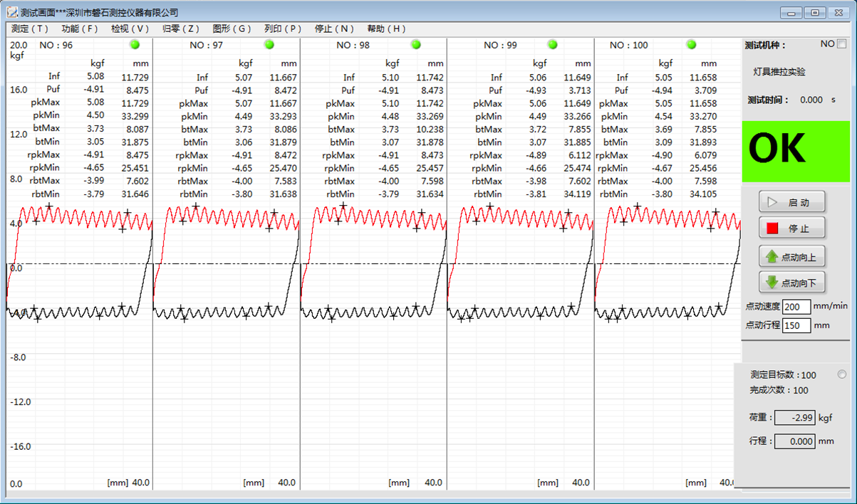Click the 点动行程 input field showing 150

(x=796, y=325)
